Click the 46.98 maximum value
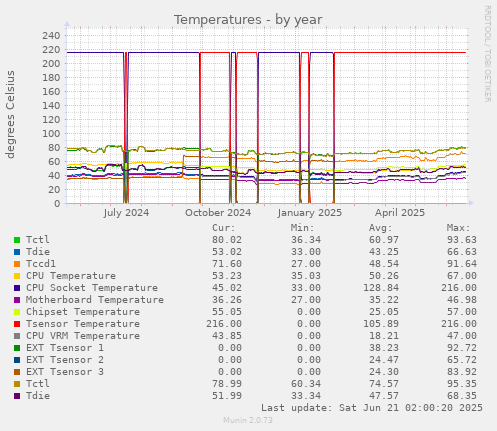The image size is (497, 431). click(462, 300)
